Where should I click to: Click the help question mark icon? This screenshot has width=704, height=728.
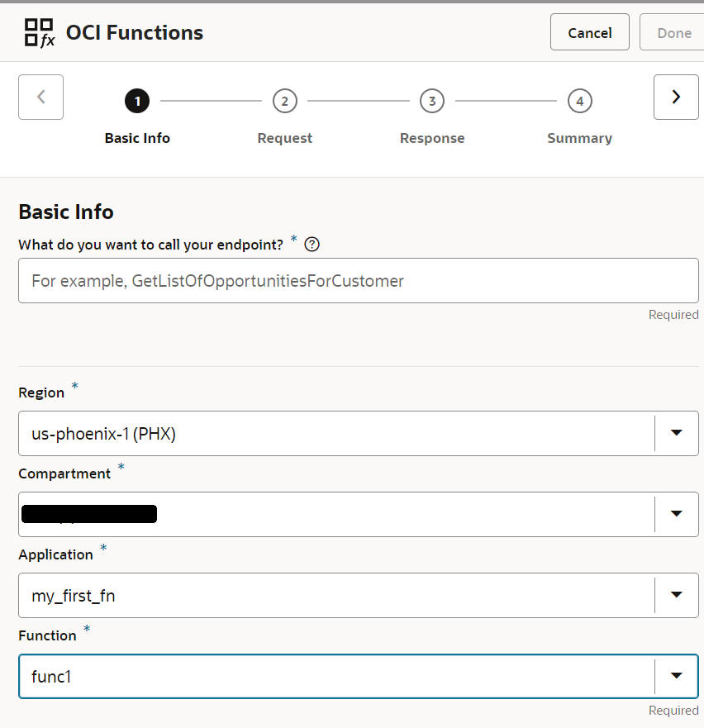tap(312, 245)
